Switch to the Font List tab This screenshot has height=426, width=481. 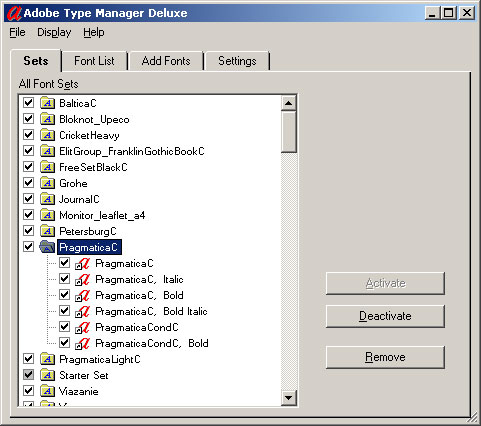(94, 61)
